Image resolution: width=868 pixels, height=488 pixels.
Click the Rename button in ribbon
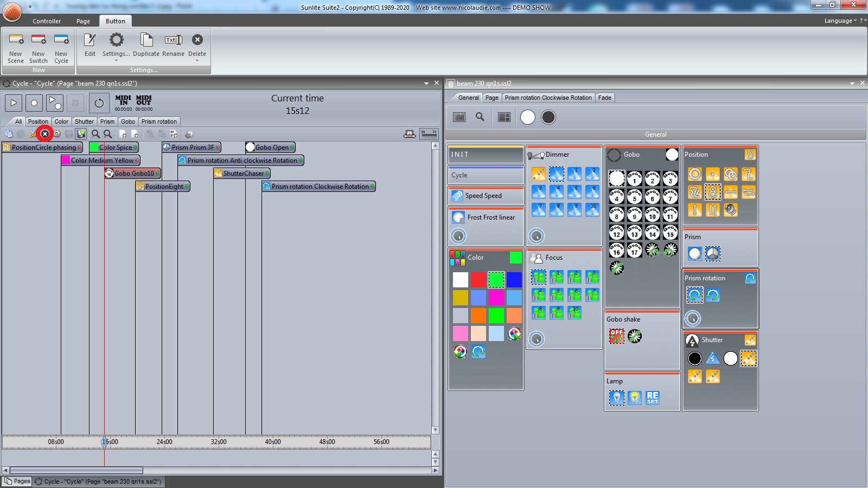click(174, 45)
